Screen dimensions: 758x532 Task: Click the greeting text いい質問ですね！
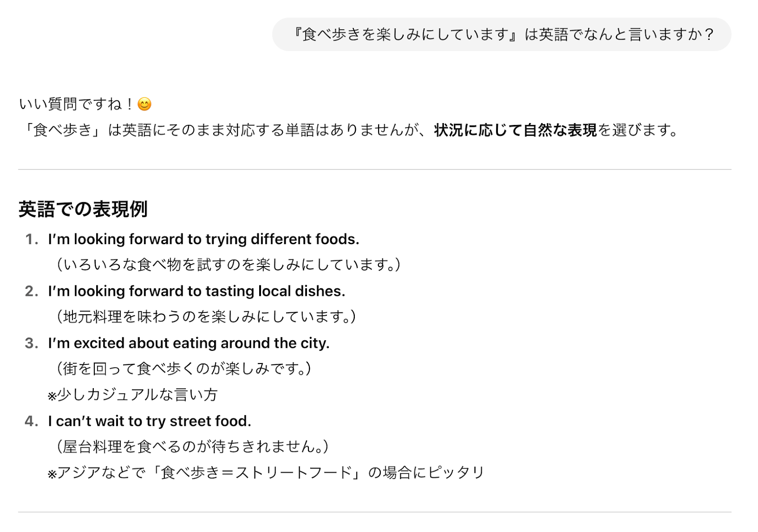click(x=77, y=104)
